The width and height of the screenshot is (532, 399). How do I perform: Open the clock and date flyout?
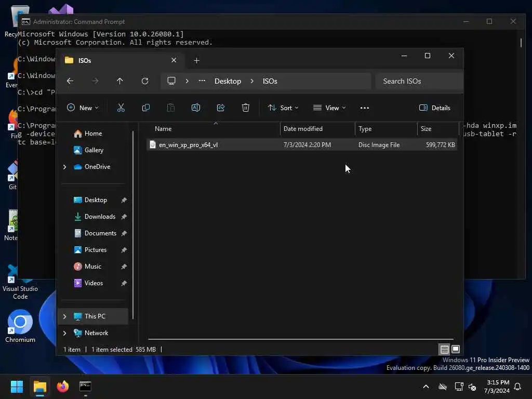point(497,387)
